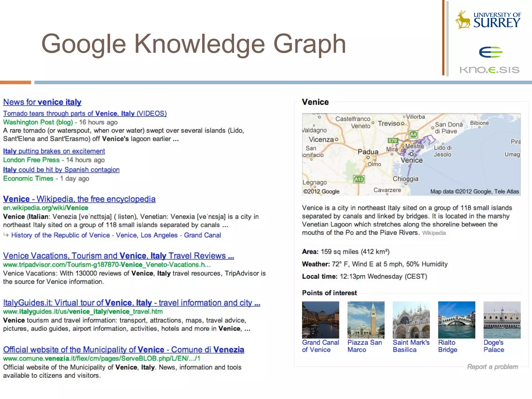Open the Grand Canal of Venice photo
This screenshot has height=399, width=532.
pos(321,320)
